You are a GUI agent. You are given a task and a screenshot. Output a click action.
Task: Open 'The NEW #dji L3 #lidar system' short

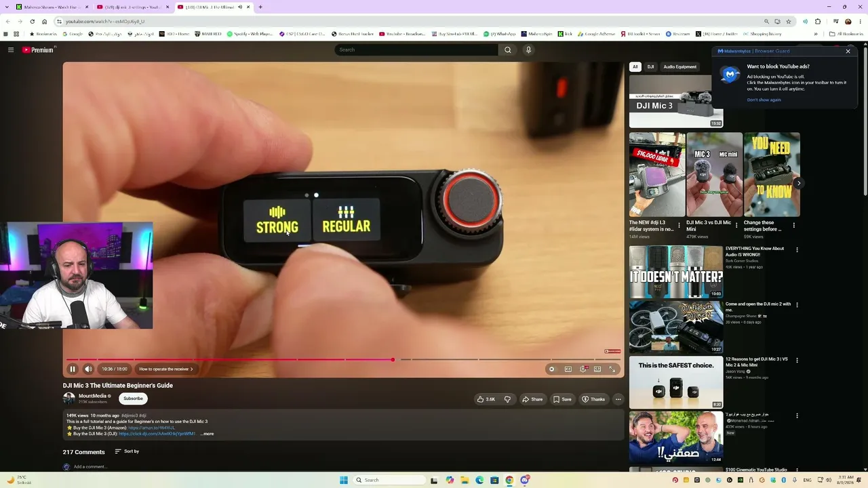656,174
